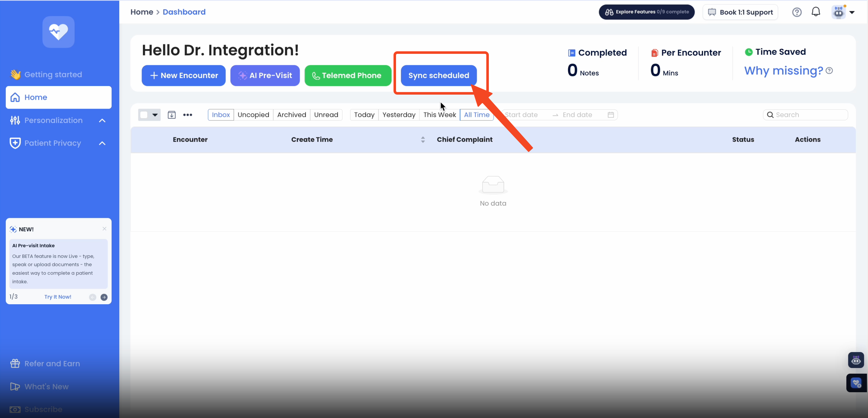Viewport: 868px width, 418px height.
Task: Click the calendar icon in date range
Action: tap(611, 115)
